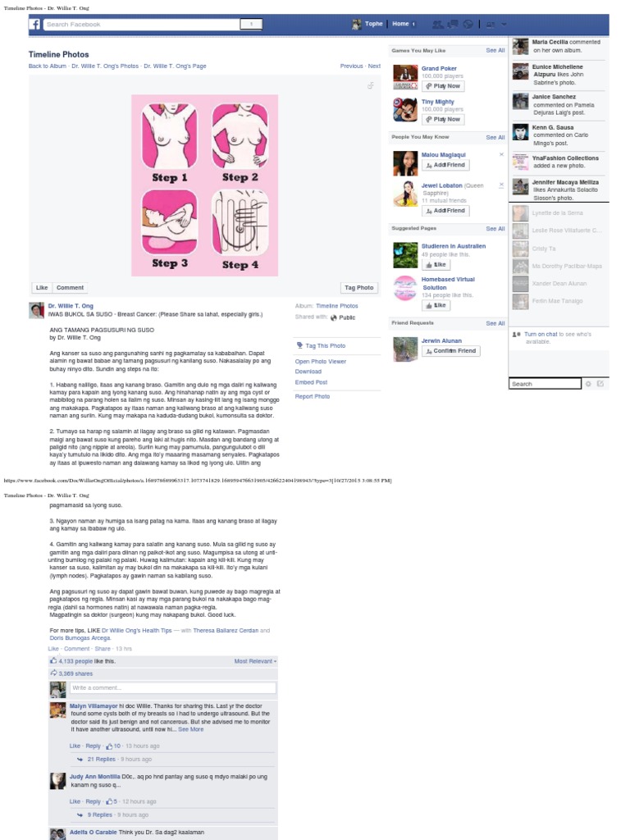Open the Most Relevant comment sorting dropdown
The width and height of the screenshot is (630, 840).
click(x=256, y=661)
